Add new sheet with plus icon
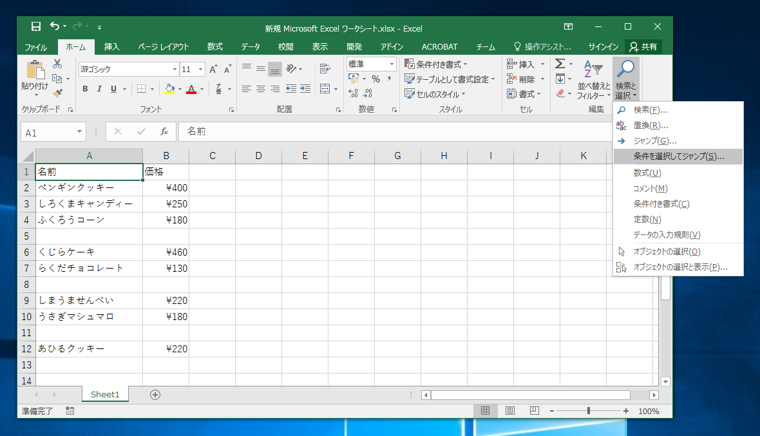The width and height of the screenshot is (760, 436). [155, 395]
